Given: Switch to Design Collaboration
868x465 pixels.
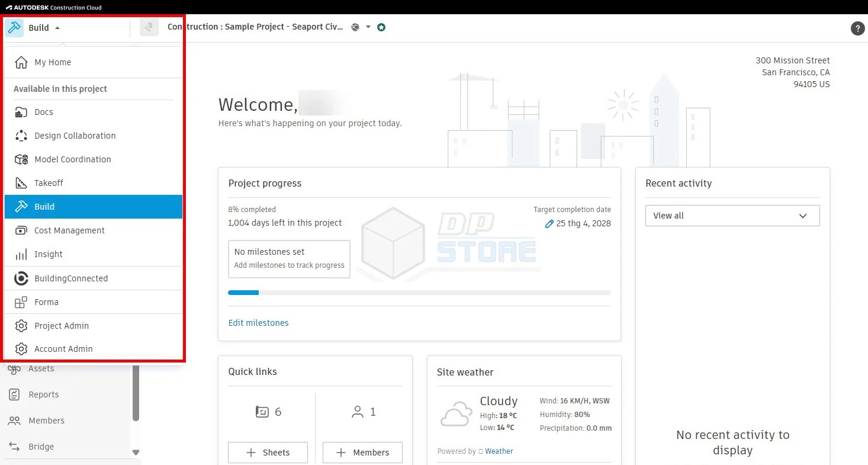Looking at the screenshot, I should pos(94,136).
